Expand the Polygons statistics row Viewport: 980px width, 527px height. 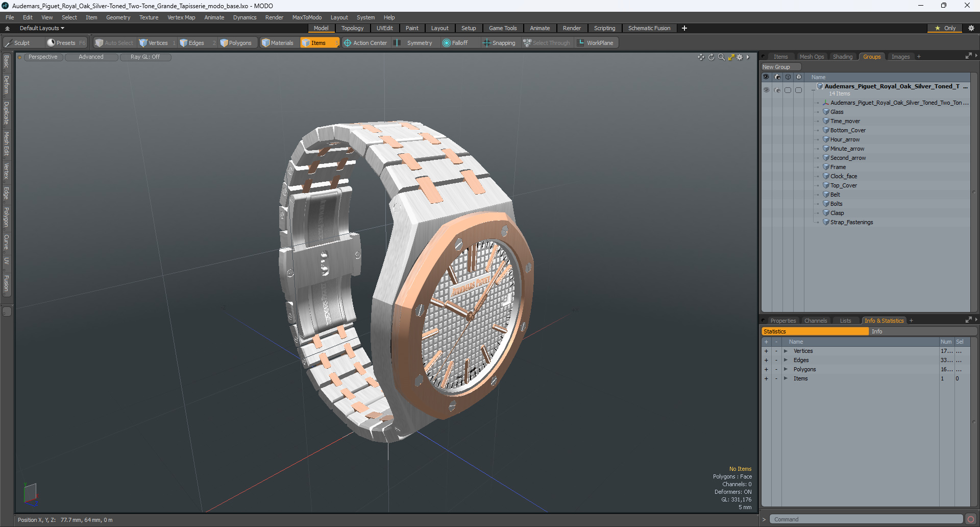786,369
